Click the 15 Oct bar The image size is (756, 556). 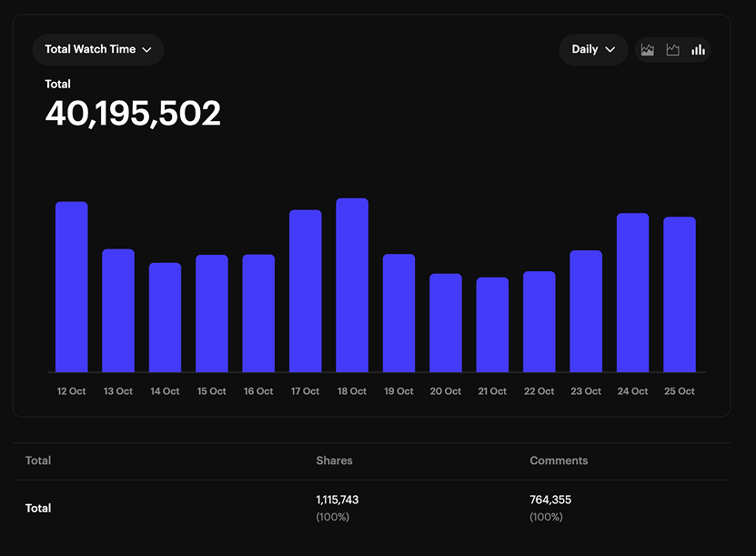[212, 313]
